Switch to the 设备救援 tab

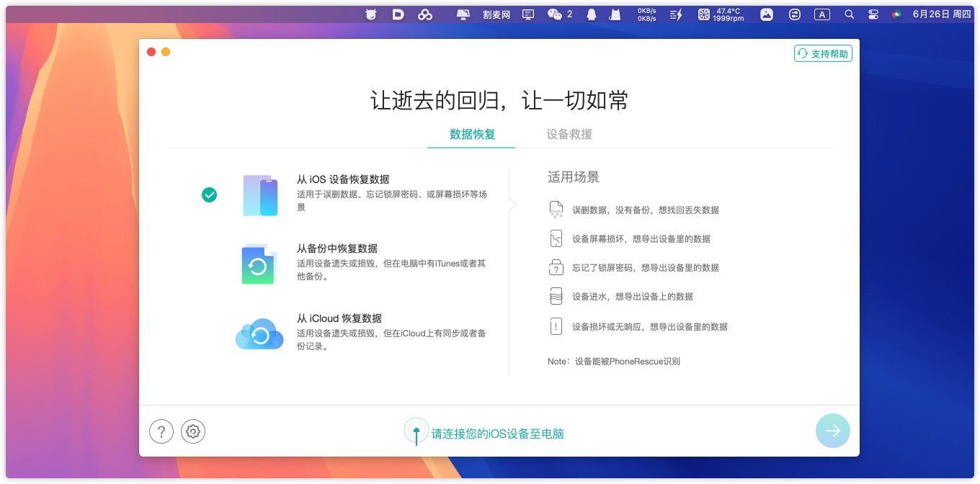pyautogui.click(x=569, y=135)
